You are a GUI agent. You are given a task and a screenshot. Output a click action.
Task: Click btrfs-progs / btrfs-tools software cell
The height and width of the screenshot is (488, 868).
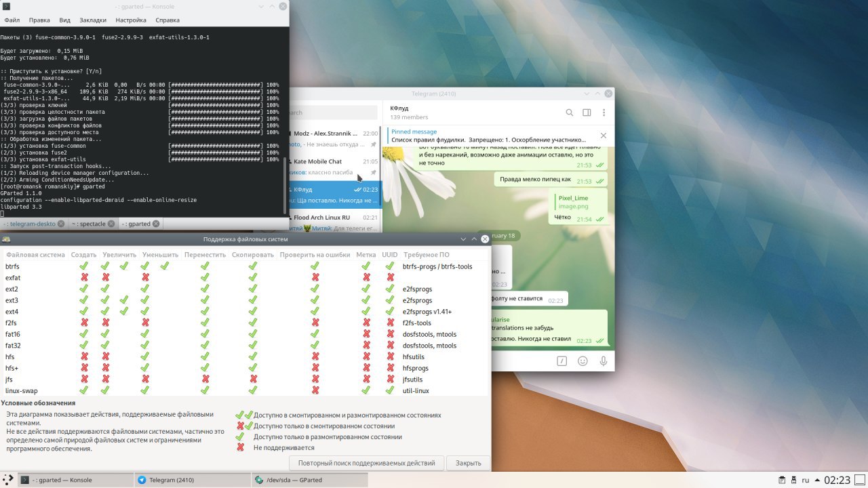[x=437, y=266]
